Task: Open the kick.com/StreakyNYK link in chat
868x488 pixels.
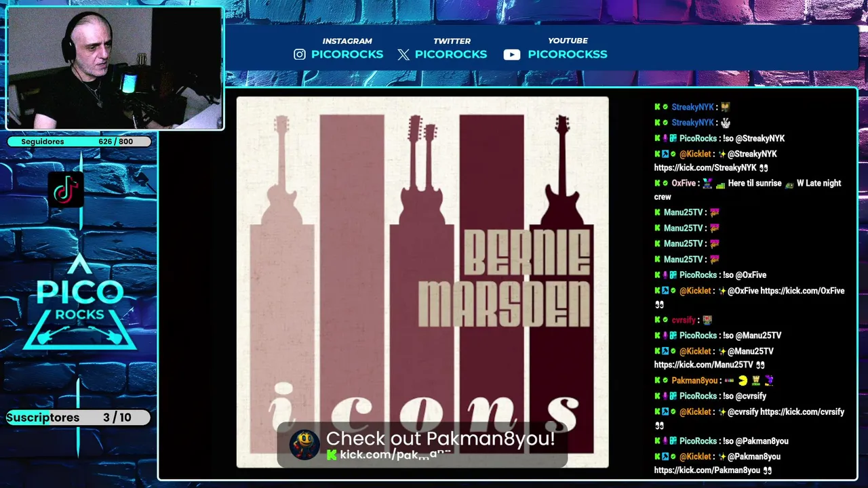Action: pos(705,167)
